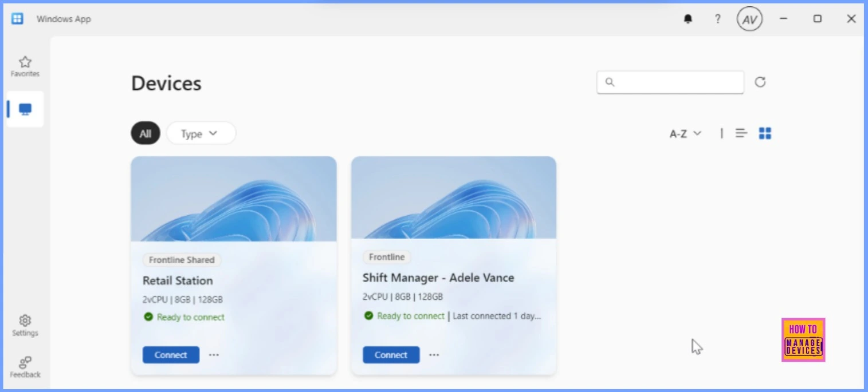
Task: Open Favorites in the sidebar
Action: click(x=25, y=66)
